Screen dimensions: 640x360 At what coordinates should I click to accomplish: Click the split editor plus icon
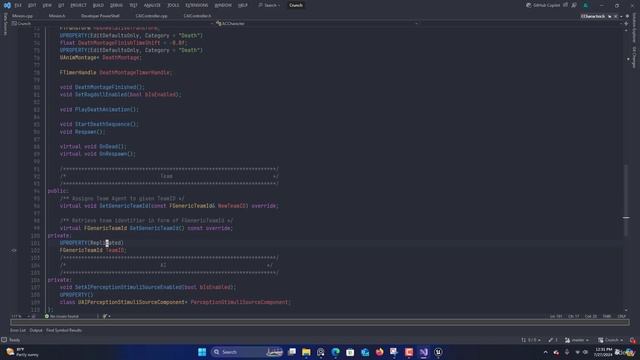(x=626, y=24)
